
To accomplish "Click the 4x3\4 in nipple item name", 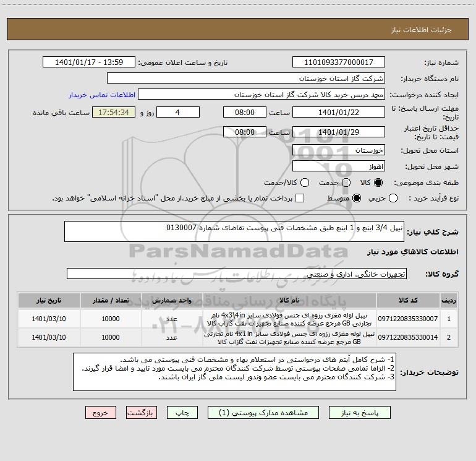I will 289,319.
